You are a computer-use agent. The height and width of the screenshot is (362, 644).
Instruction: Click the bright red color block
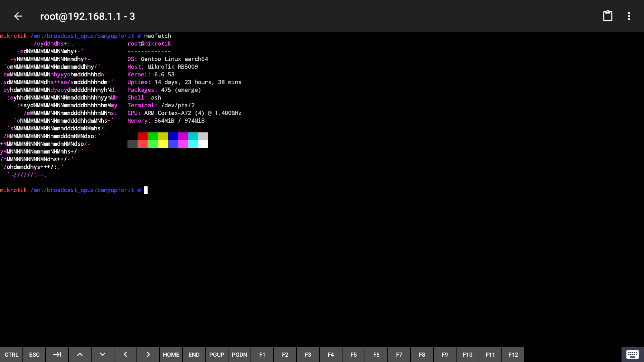[x=142, y=144]
